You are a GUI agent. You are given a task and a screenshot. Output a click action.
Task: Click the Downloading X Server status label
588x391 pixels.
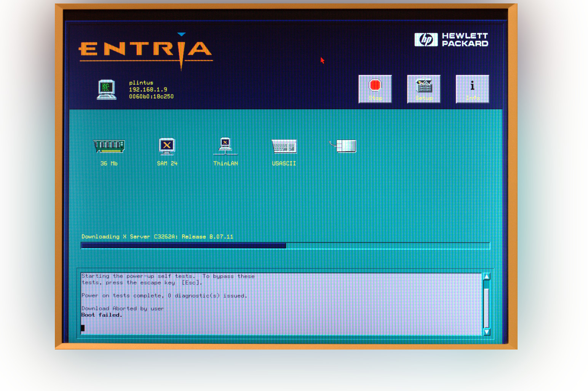pyautogui.click(x=157, y=237)
